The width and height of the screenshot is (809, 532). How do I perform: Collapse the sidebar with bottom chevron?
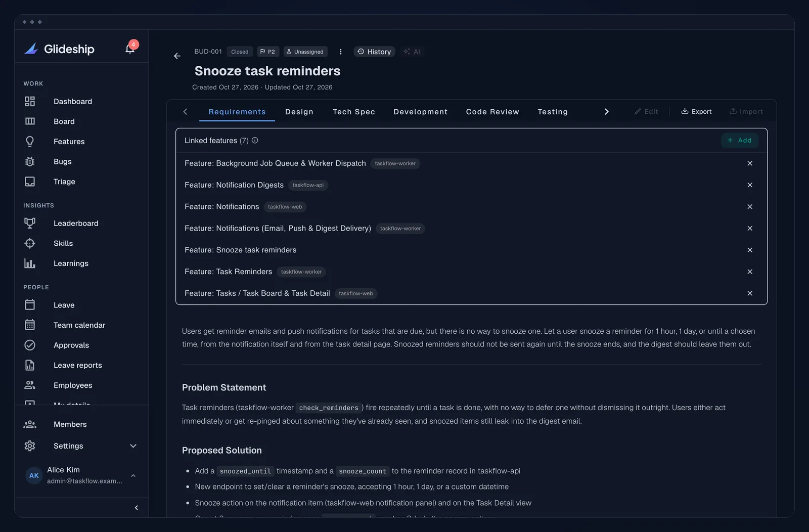(x=137, y=508)
